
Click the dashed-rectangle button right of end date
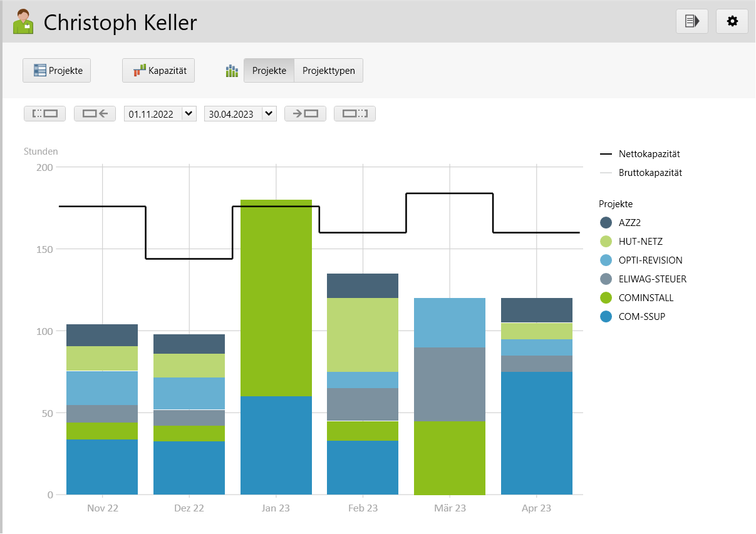coord(355,114)
